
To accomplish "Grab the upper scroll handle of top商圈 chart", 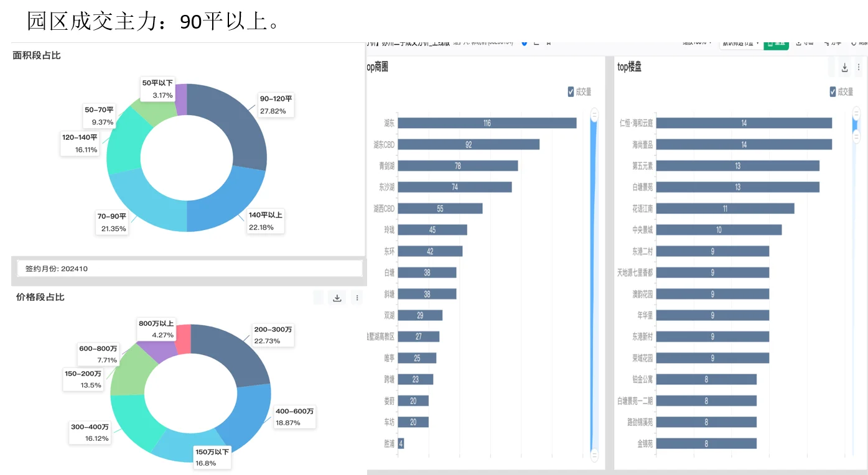I will coord(594,114).
